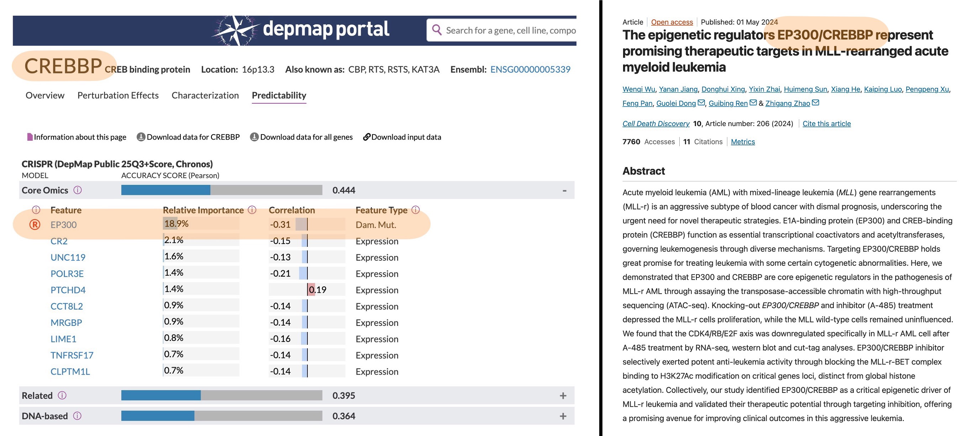
Task: Expand the DNA-based model section
Action: pos(563,416)
